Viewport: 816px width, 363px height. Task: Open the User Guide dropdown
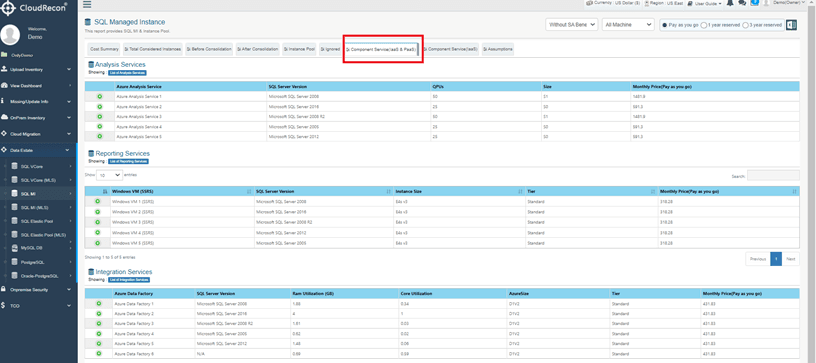[705, 3]
